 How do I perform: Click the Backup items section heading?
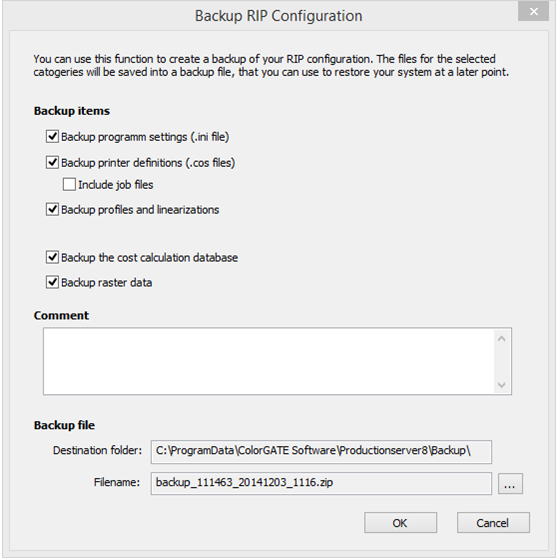tap(72, 111)
